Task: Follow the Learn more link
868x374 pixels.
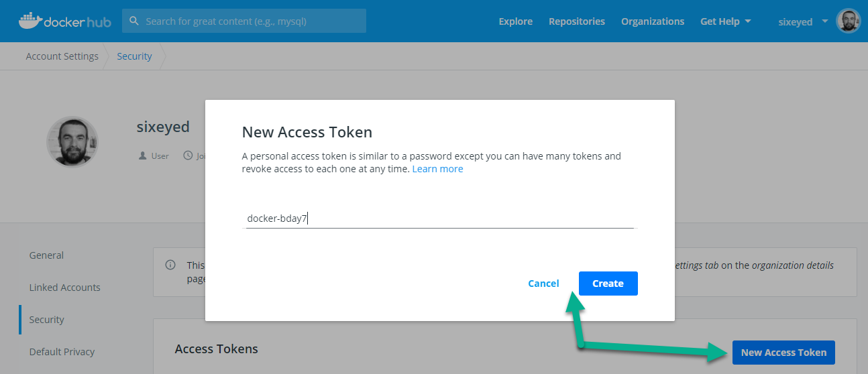Action: click(x=437, y=169)
